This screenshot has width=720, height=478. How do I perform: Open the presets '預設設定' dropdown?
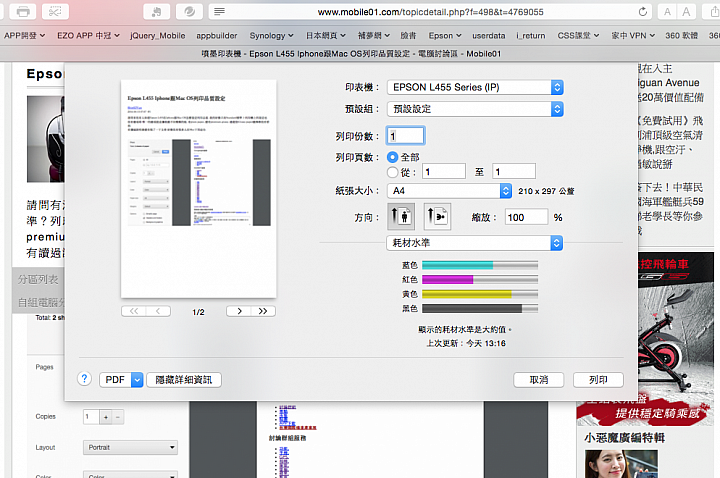475,109
